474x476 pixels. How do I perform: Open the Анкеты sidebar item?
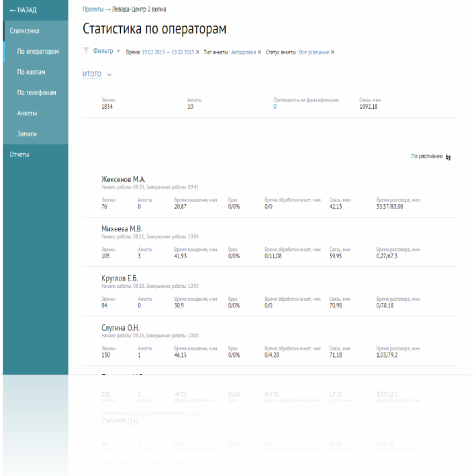tap(27, 113)
